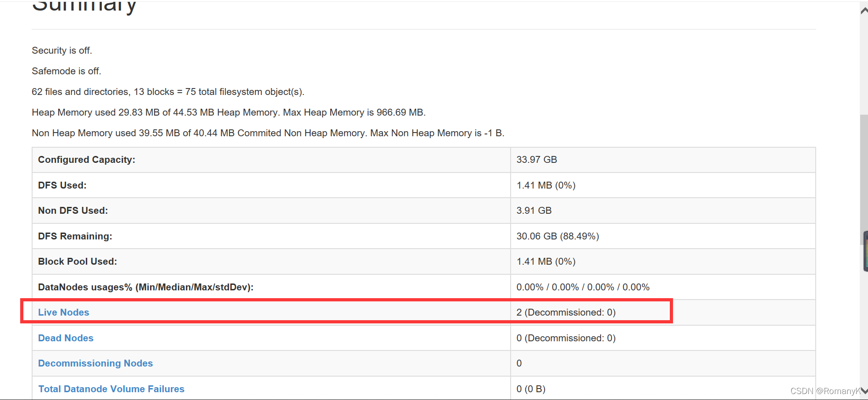
Task: Select the DFS Remaining label
Action: 75,236
